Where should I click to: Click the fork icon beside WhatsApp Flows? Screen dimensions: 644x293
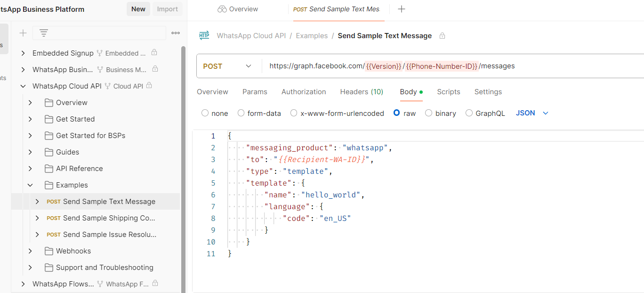pyautogui.click(x=100, y=284)
